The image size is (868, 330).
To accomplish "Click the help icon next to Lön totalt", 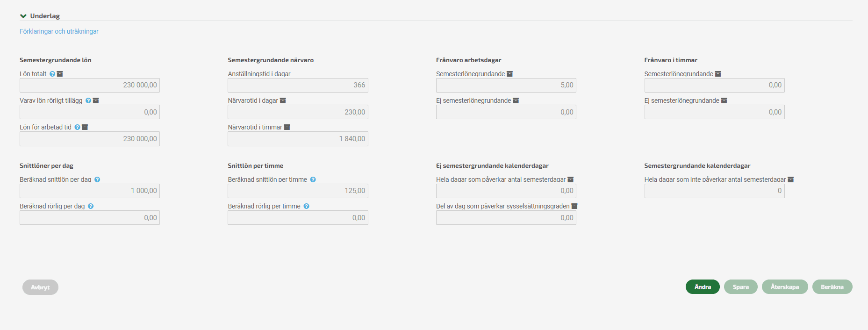I will coord(52,74).
